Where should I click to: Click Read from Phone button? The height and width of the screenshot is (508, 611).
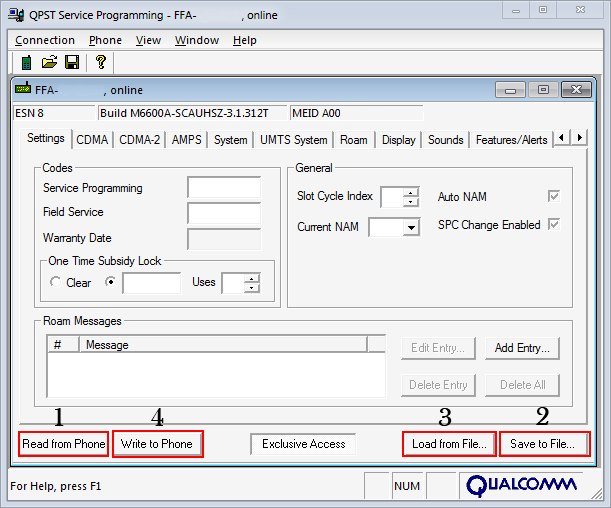click(64, 444)
